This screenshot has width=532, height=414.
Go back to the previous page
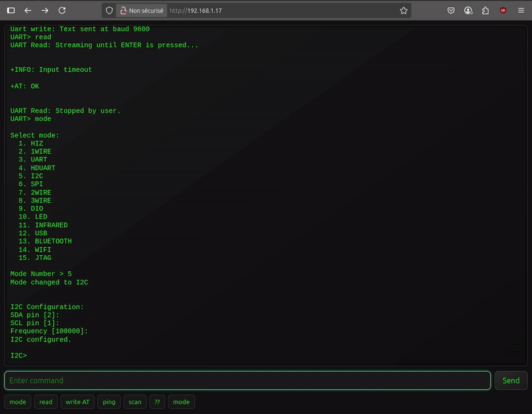tap(28, 11)
